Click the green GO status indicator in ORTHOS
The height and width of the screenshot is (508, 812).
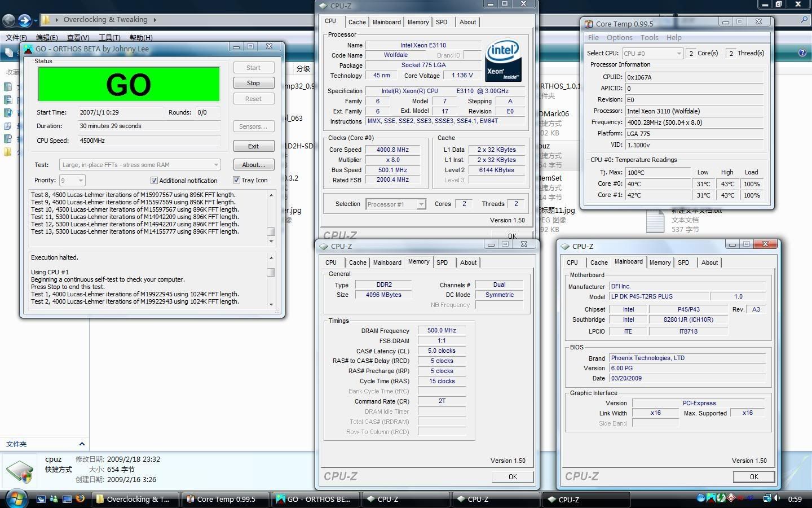click(x=129, y=85)
